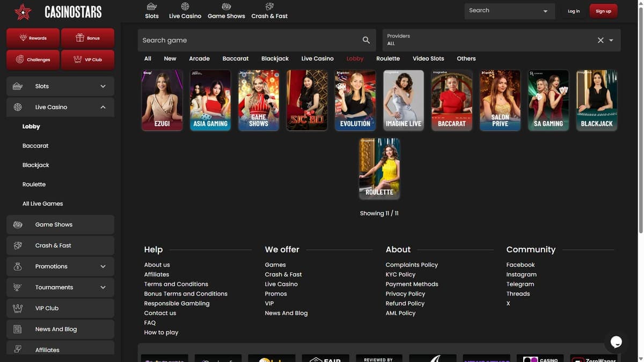Open the Game Shows lobby thumbnail

(x=259, y=100)
